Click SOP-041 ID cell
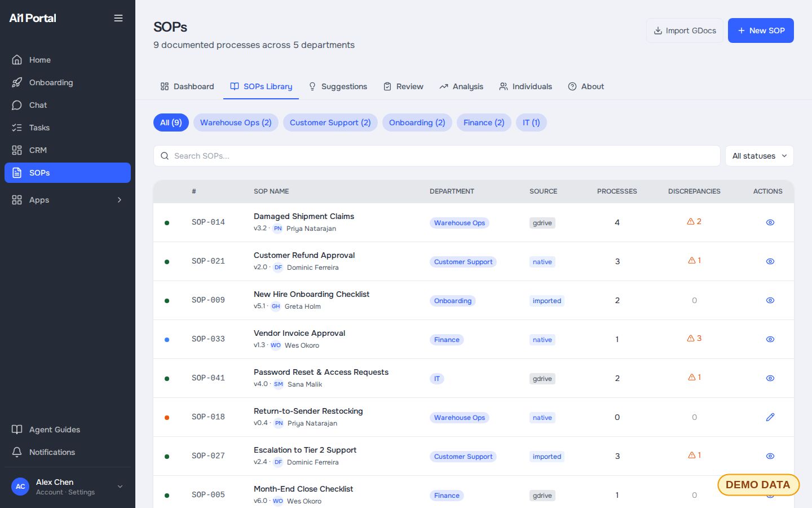Viewport: 812px width, 508px height. coord(208,378)
